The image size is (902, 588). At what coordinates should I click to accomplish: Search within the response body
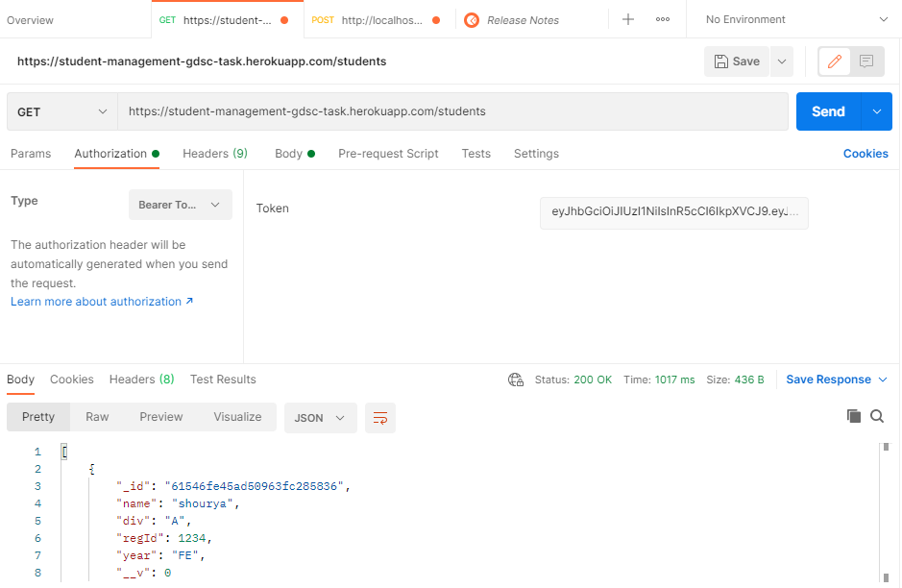[x=877, y=416]
